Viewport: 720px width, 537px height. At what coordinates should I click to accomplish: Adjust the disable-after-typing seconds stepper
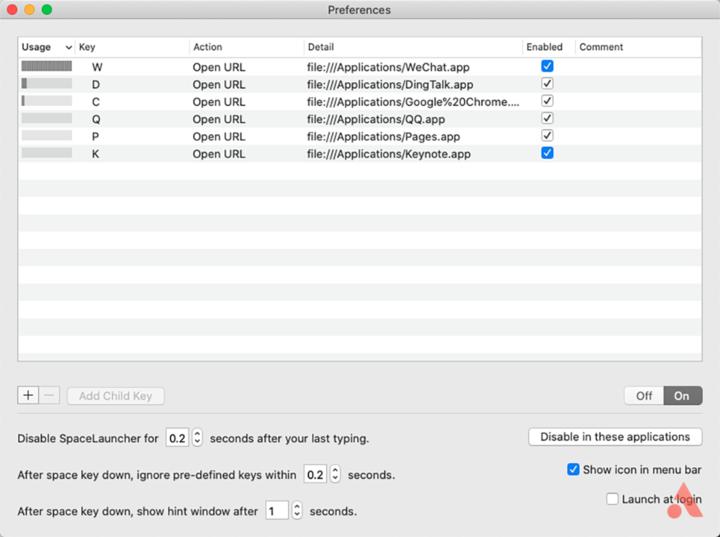point(197,438)
